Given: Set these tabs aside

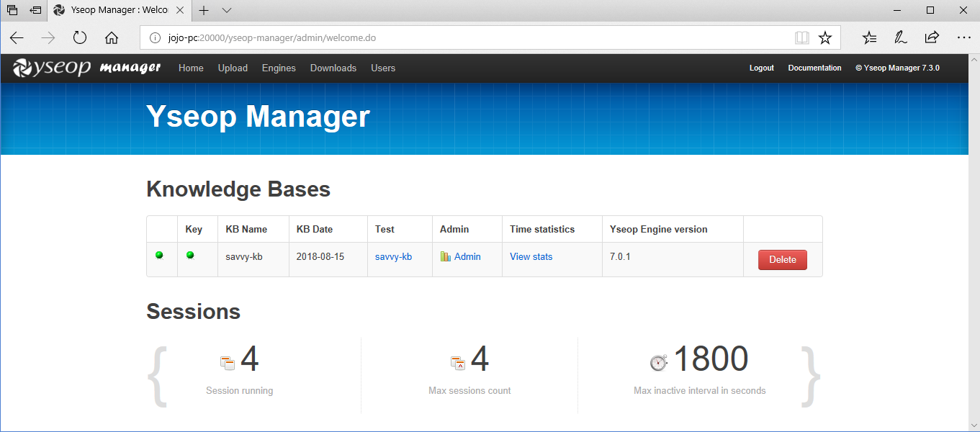Looking at the screenshot, I should point(35,11).
